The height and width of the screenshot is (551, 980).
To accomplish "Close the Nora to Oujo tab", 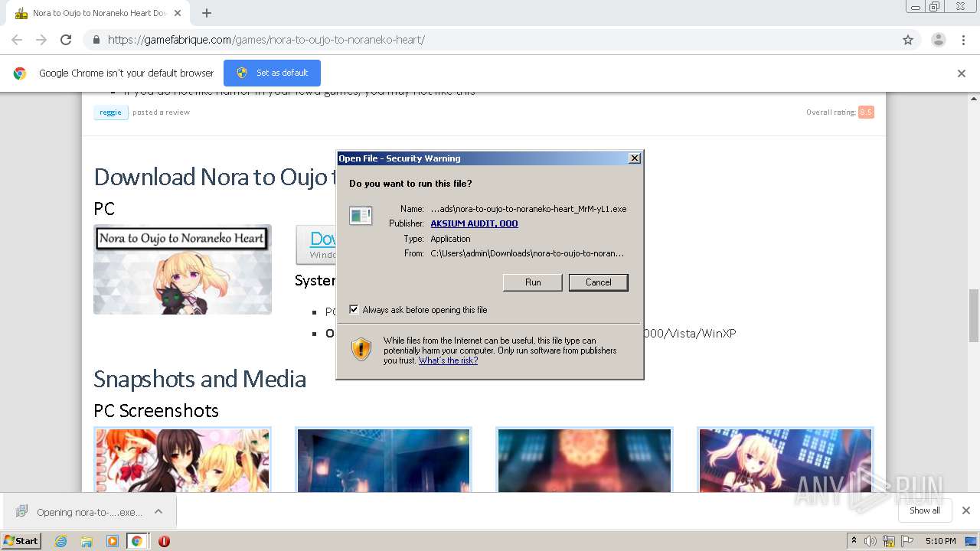I will [178, 13].
